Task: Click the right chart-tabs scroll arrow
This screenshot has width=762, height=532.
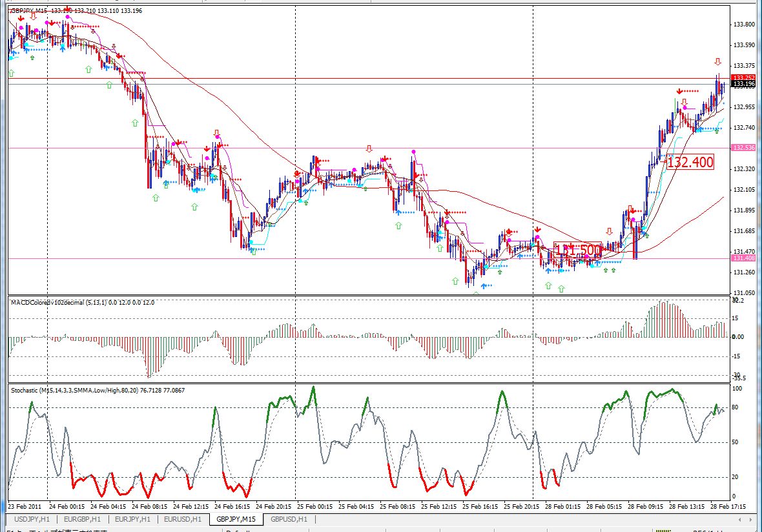Action: pos(751,519)
